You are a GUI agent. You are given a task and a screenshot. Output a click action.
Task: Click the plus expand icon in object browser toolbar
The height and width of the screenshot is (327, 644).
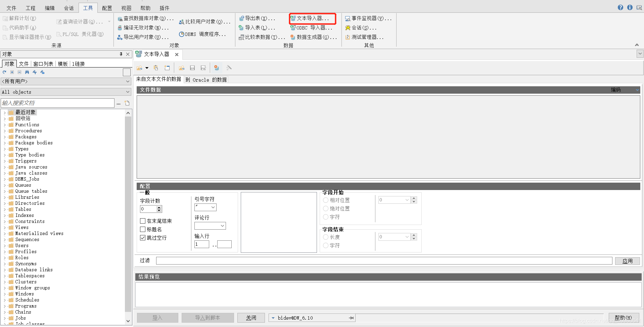[x=12, y=72]
